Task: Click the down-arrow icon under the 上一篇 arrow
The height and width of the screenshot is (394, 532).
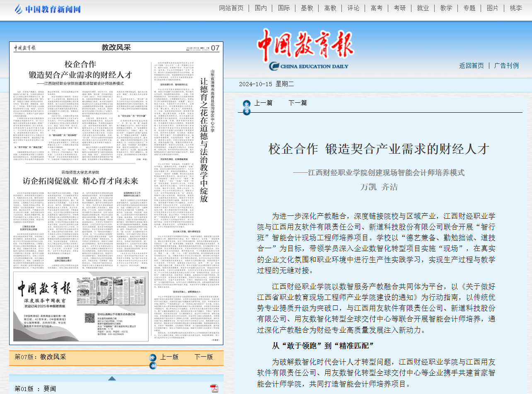Action: [247, 111]
